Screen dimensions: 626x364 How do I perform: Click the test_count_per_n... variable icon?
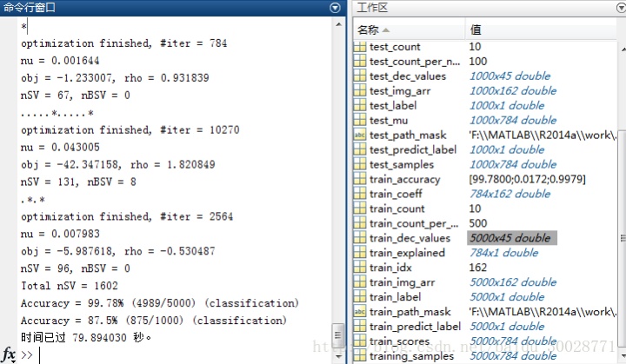(x=359, y=62)
